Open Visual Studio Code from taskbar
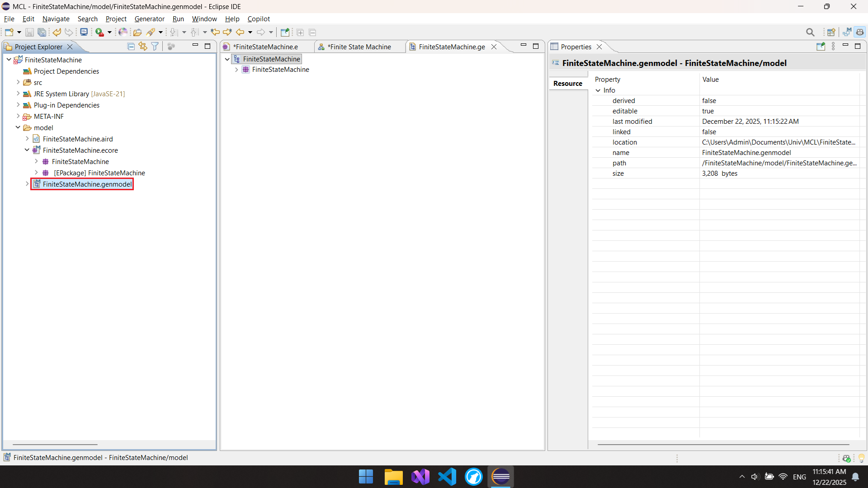The height and width of the screenshot is (488, 868). tap(447, 477)
